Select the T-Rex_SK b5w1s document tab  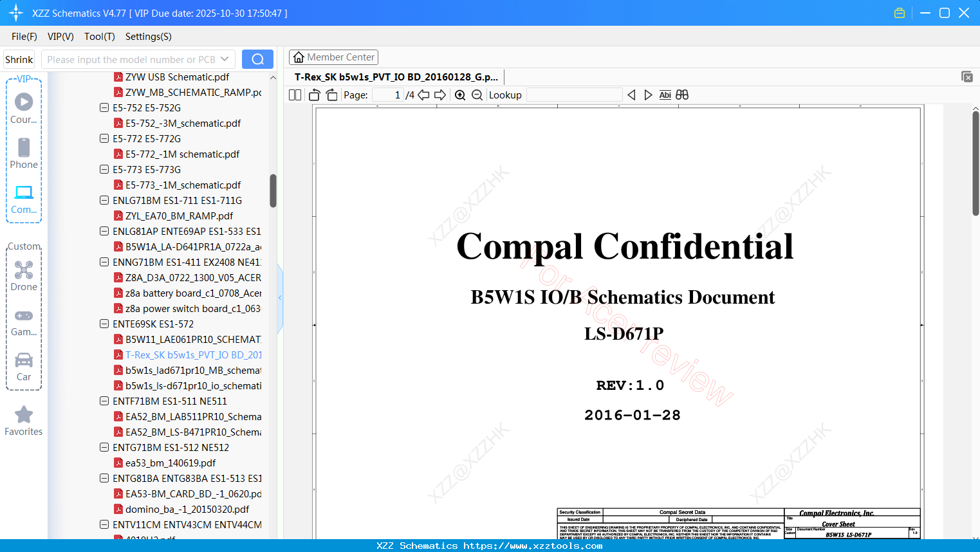click(x=396, y=77)
